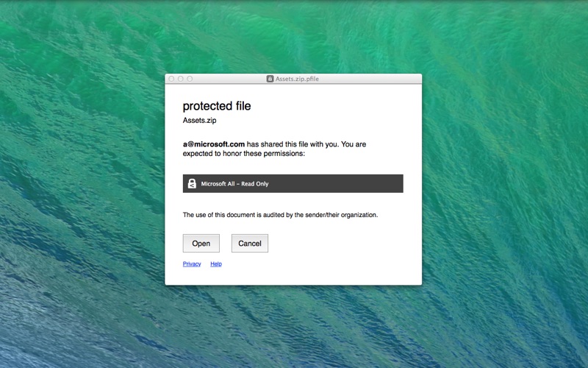Minimize the Assets.zip.pfile window
This screenshot has height=368, width=588.
[180, 79]
